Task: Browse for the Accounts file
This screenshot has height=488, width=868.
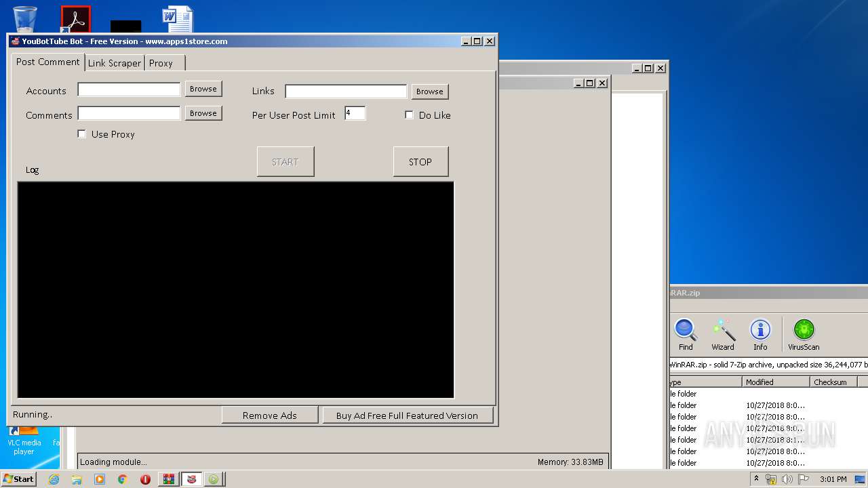Action: pyautogui.click(x=203, y=89)
